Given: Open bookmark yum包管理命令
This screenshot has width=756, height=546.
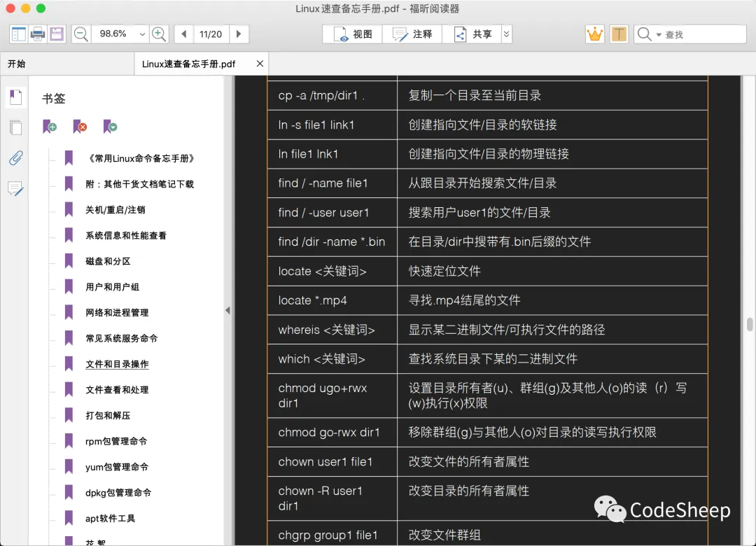Looking at the screenshot, I should click(x=117, y=467).
